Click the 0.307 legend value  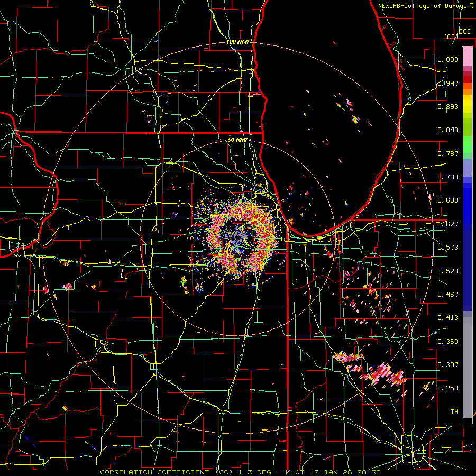(448, 365)
